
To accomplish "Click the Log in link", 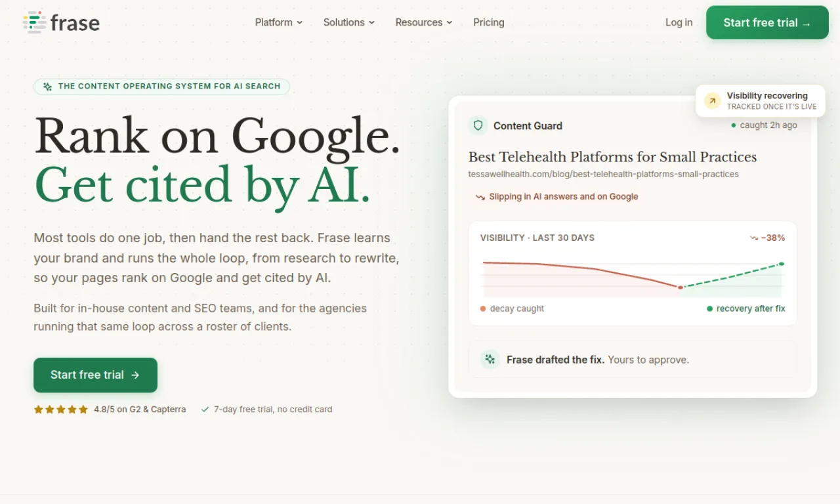I will (679, 22).
